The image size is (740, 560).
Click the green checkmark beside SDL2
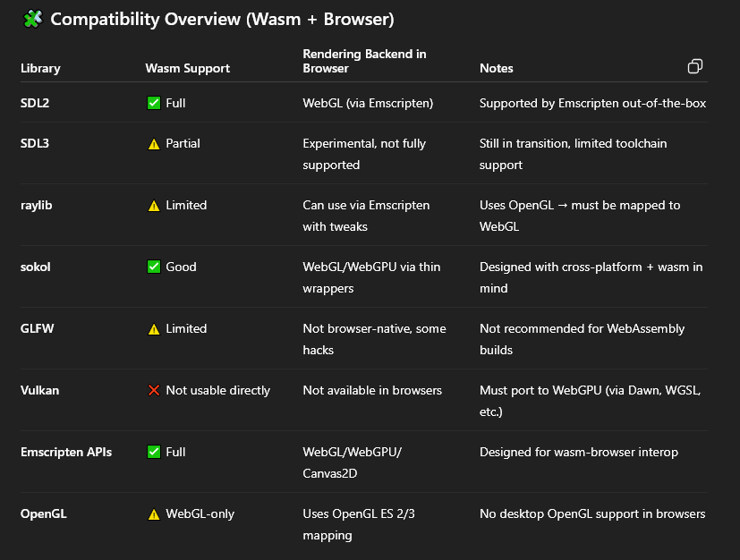[154, 103]
